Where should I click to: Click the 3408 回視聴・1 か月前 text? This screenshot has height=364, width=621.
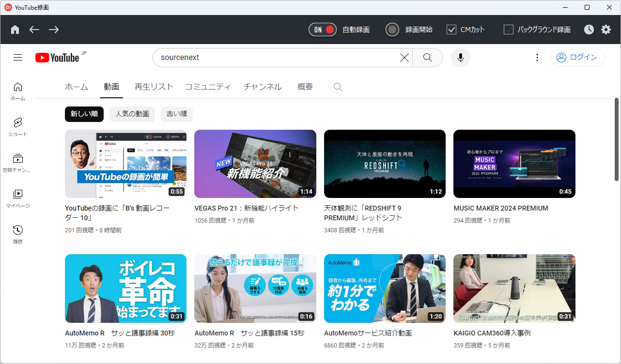point(354,230)
